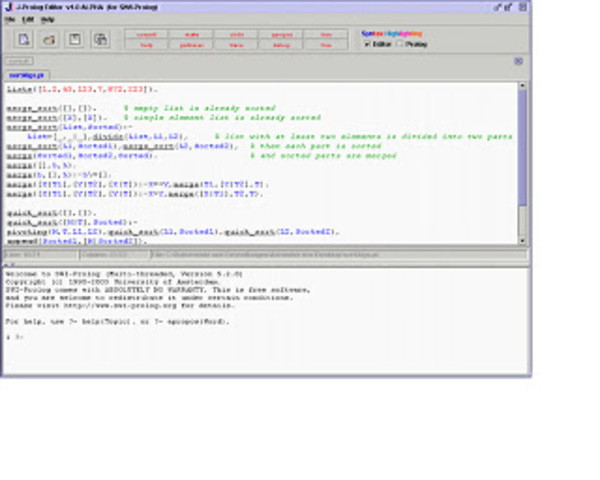Click the Line indicator in the status bar
600x480 pixels.
click(41, 255)
